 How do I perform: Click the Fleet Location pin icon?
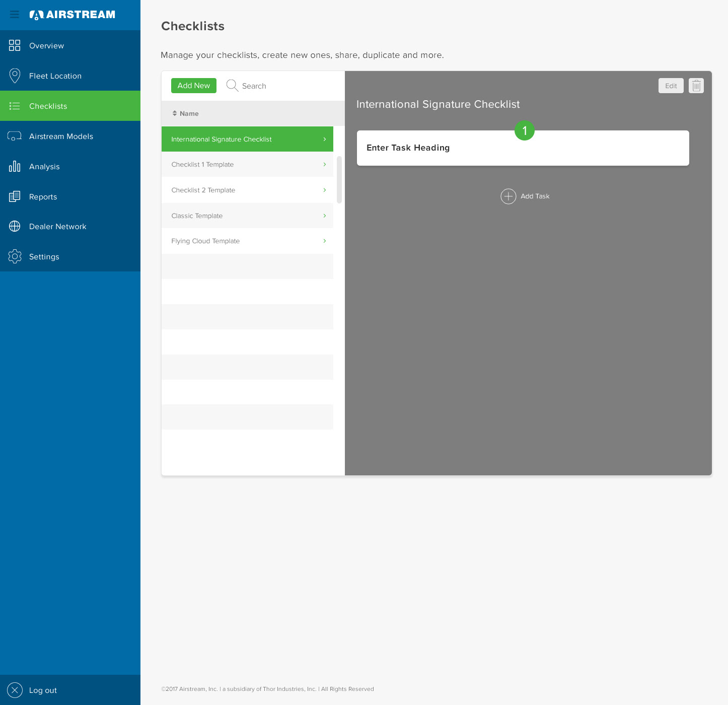pyautogui.click(x=15, y=76)
